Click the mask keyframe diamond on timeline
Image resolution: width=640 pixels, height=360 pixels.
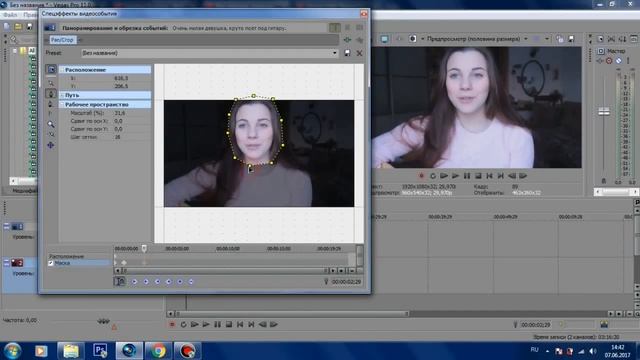click(x=123, y=263)
